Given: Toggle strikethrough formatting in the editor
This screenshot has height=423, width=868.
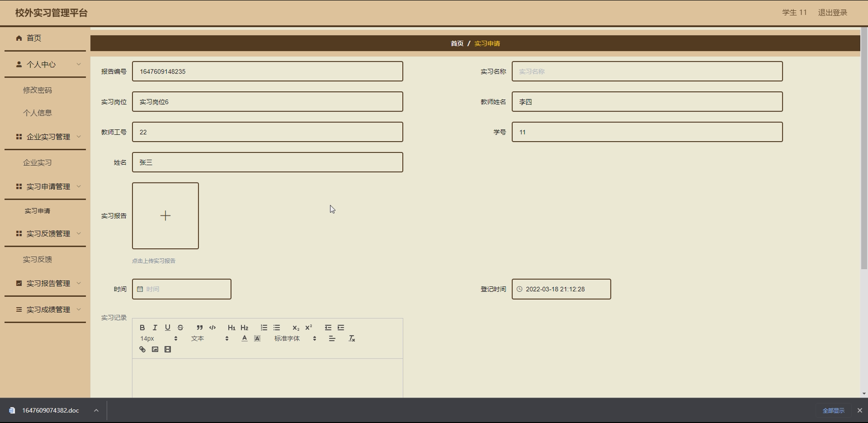Looking at the screenshot, I should 180,328.
